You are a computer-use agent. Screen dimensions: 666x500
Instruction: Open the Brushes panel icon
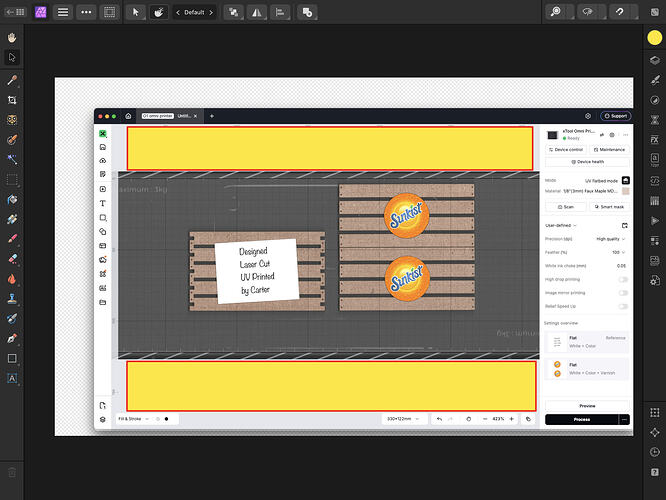pos(655,80)
